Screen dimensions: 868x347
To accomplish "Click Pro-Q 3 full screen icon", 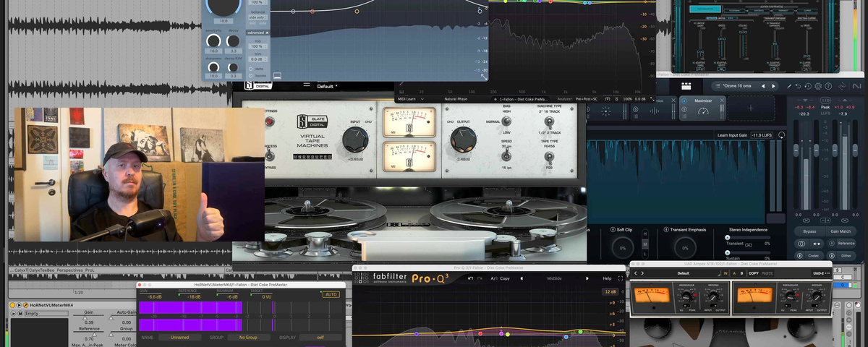I will pyautogui.click(x=621, y=278).
